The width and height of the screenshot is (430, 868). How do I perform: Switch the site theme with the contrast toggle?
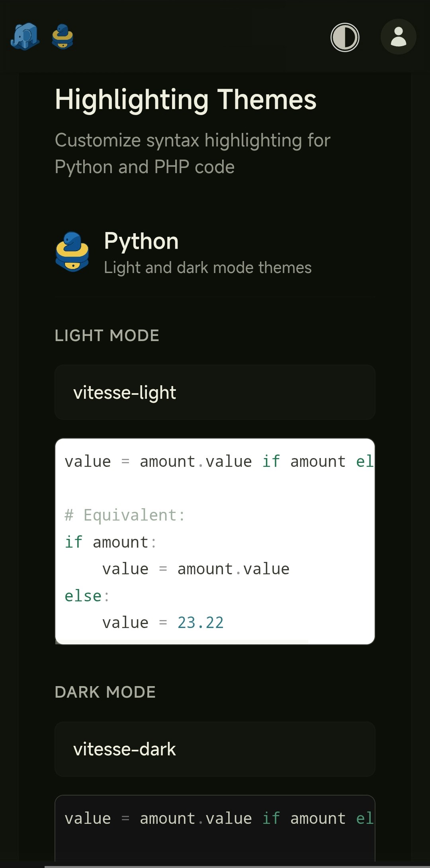pyautogui.click(x=345, y=37)
